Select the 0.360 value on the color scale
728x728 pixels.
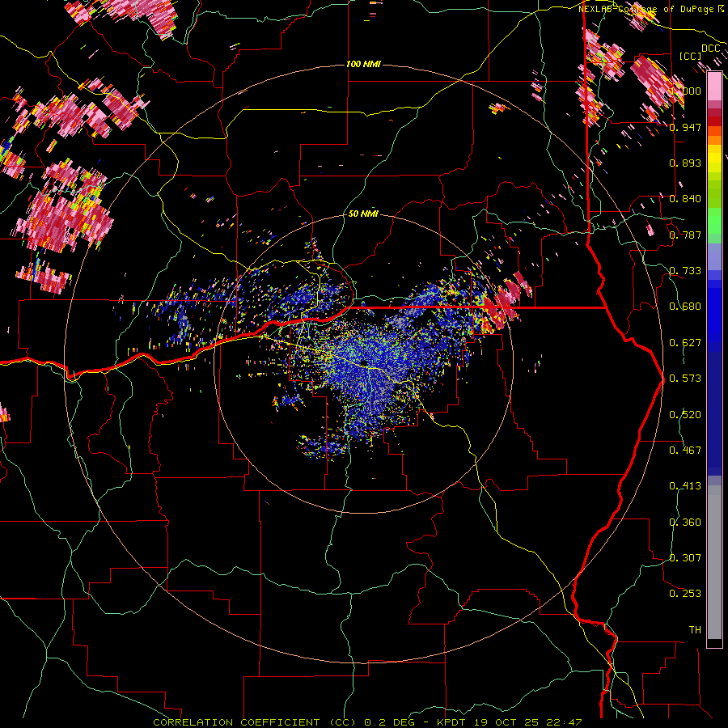pos(685,522)
